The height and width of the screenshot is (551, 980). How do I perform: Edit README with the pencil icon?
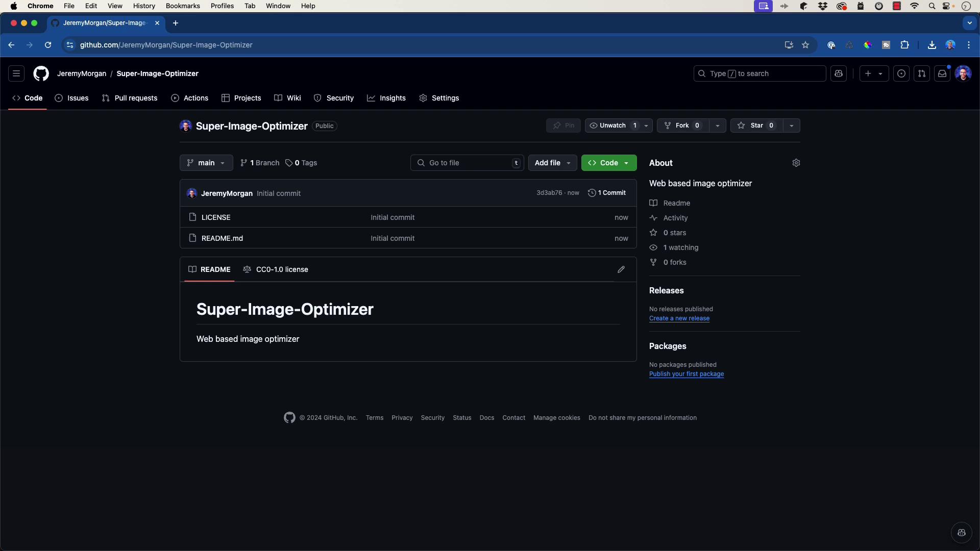(621, 269)
